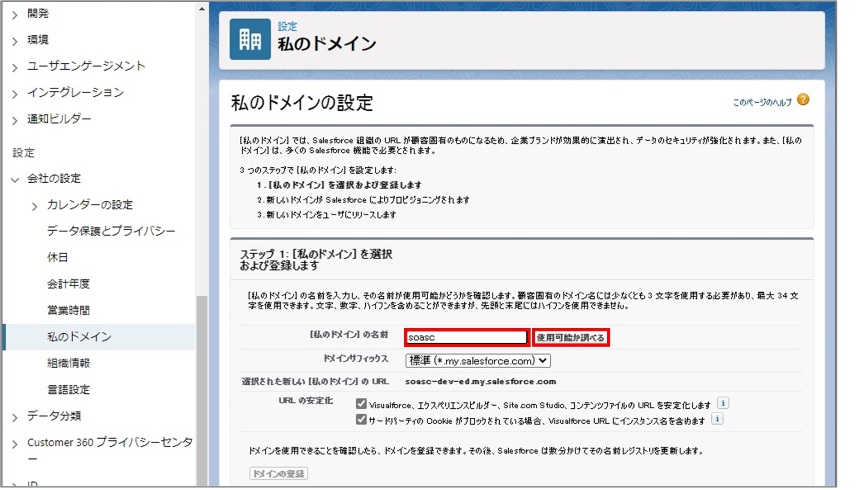Click the soasc-dev-ed.my.salesforce.com URL text
The width and height of the screenshot is (868, 490).
480,381
